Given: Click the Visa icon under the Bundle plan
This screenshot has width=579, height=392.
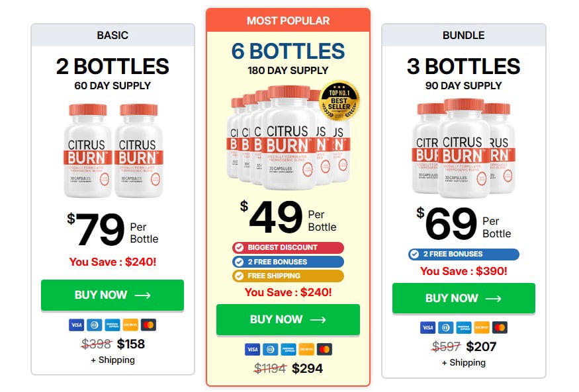Looking at the screenshot, I should [x=427, y=328].
